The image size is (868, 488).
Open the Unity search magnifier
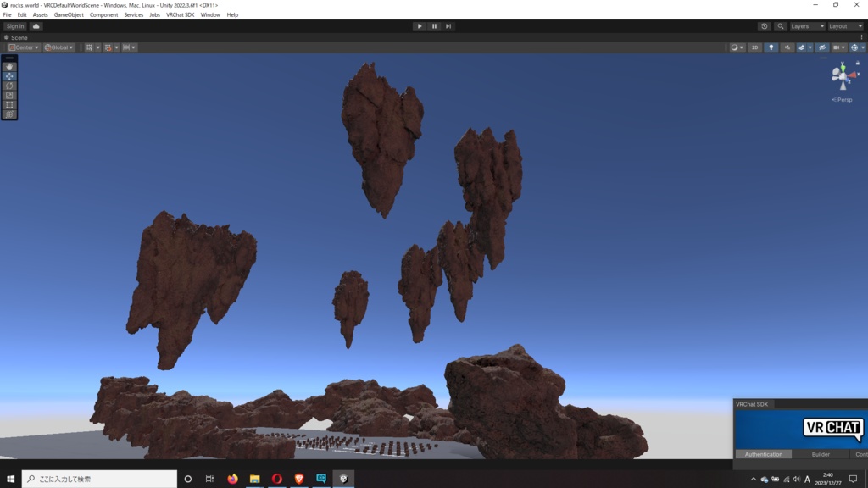[x=781, y=26]
